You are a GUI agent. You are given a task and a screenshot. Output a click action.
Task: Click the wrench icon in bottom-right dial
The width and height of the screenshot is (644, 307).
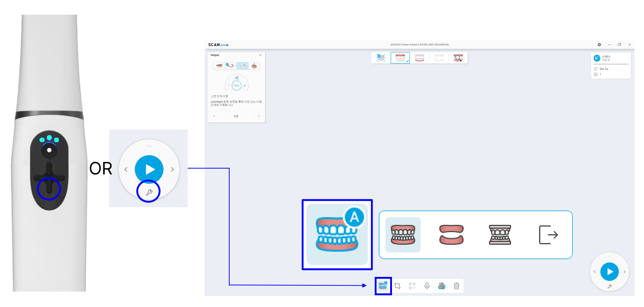coord(609,286)
